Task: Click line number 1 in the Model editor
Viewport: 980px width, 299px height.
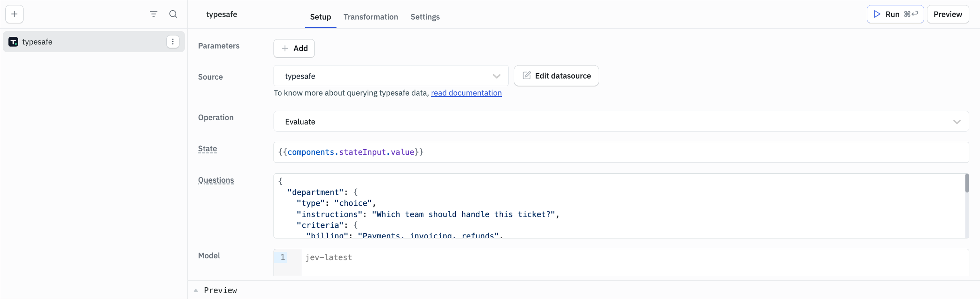Action: pyautogui.click(x=282, y=257)
